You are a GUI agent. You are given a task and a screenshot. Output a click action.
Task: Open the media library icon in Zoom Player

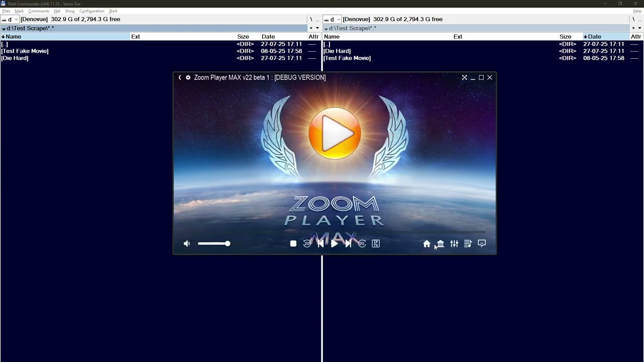tap(440, 243)
